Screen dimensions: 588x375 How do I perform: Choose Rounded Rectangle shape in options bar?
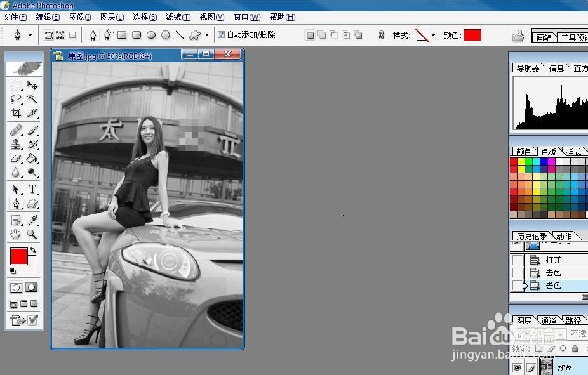click(137, 35)
